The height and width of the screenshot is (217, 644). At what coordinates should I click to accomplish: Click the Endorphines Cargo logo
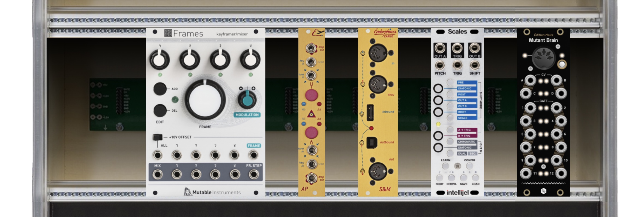point(385,33)
